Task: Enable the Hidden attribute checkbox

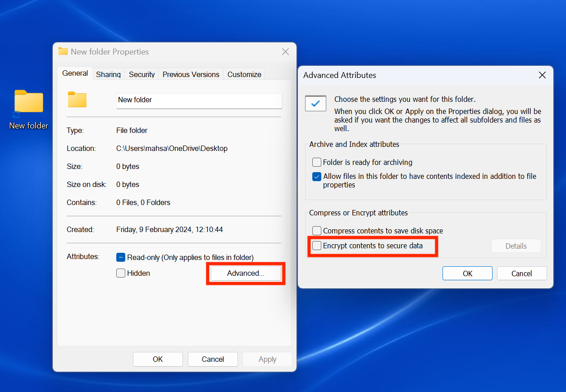Action: [120, 273]
